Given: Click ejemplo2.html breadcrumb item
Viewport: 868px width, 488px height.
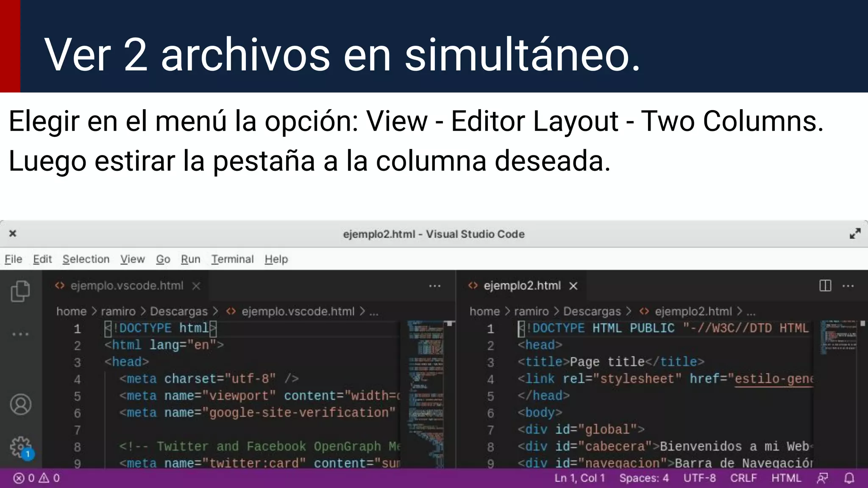Looking at the screenshot, I should [686, 311].
